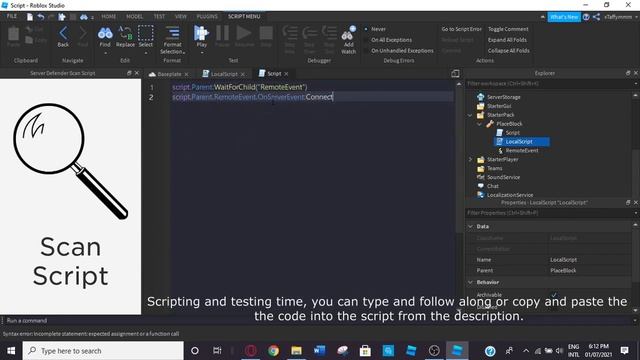The height and width of the screenshot is (360, 640).
Task: Switch to the HOME ribbon tab
Action: (x=109, y=16)
